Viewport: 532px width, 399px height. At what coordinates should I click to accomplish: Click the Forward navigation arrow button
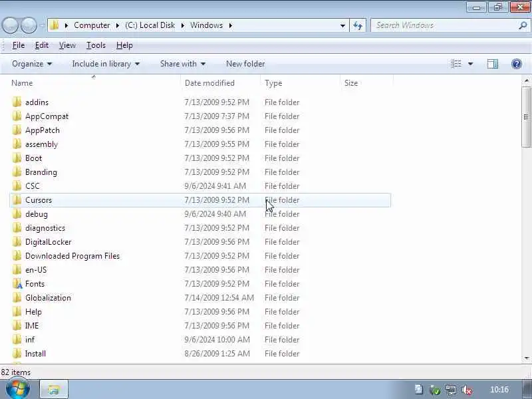(x=29, y=25)
